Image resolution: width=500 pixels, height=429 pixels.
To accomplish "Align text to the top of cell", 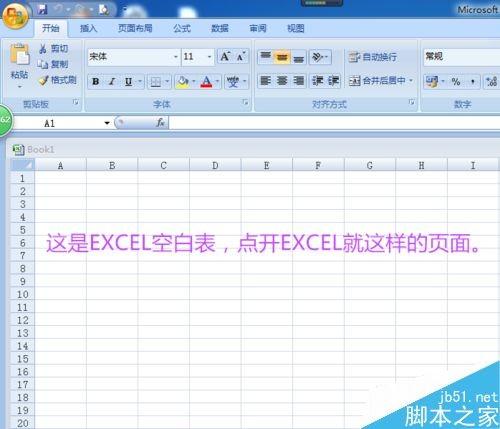I will click(x=265, y=57).
